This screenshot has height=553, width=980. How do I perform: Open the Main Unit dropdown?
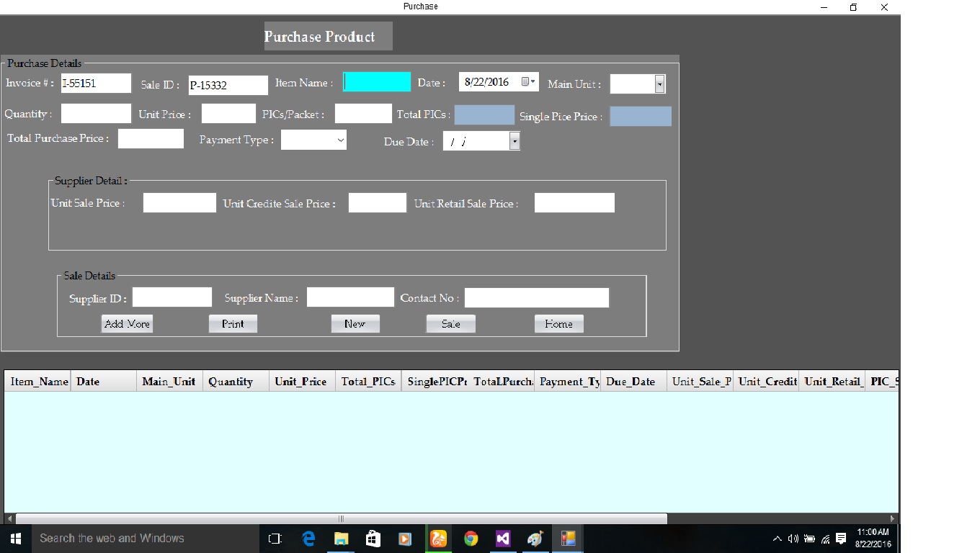(x=659, y=84)
